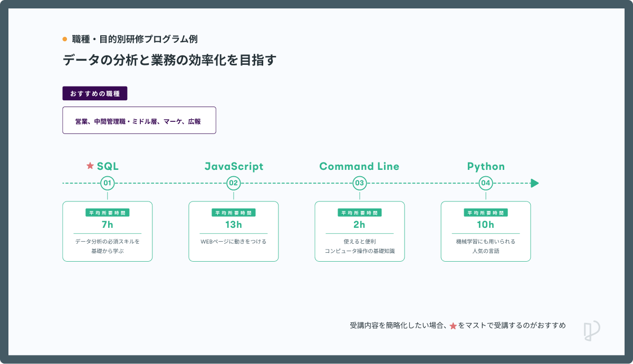
Task: Click the text 使えると便利
Action: point(360,242)
